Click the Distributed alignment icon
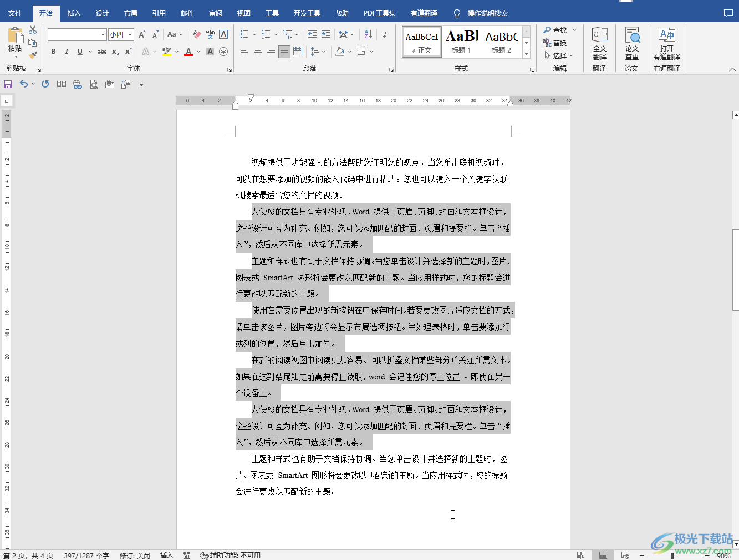This screenshot has width=739, height=560. pos(298,52)
